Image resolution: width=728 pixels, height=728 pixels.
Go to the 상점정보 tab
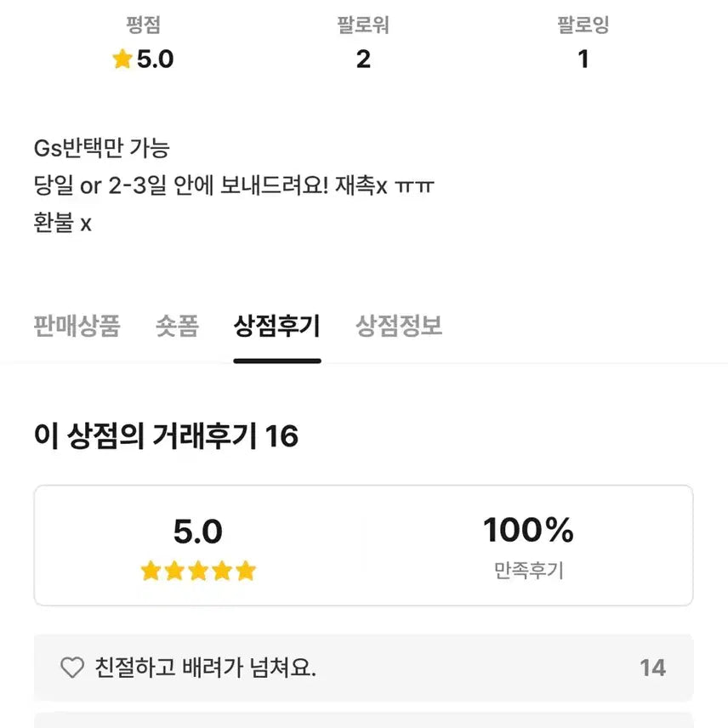[x=399, y=326]
